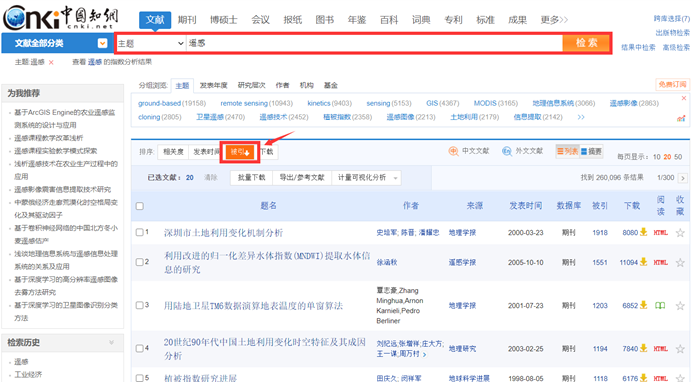
Task: Open 遥感 in search history
Action: point(21,362)
